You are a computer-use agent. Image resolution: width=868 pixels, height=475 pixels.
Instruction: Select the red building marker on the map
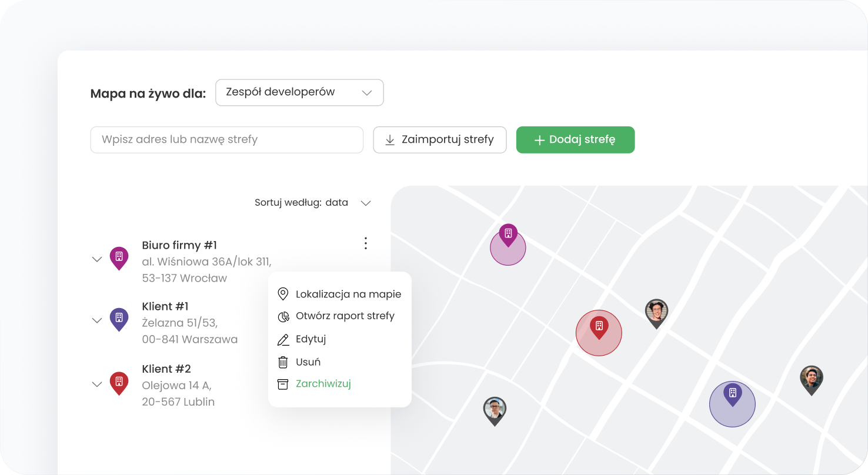click(599, 327)
